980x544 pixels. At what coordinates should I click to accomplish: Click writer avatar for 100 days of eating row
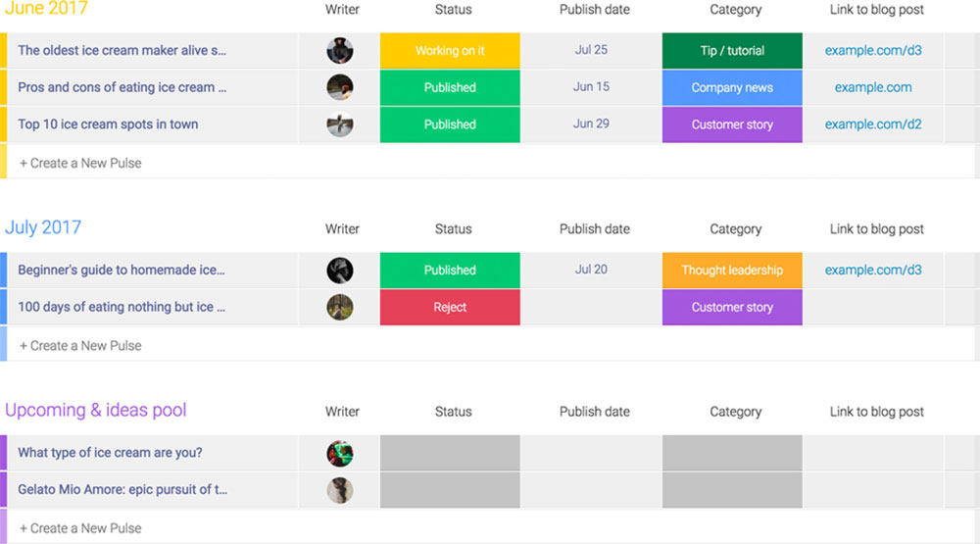click(340, 307)
